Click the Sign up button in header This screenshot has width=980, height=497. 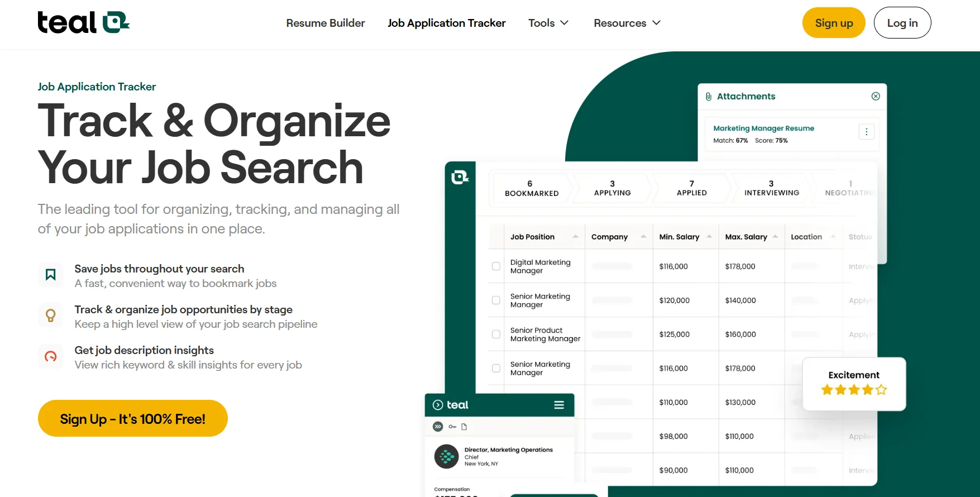coord(833,23)
